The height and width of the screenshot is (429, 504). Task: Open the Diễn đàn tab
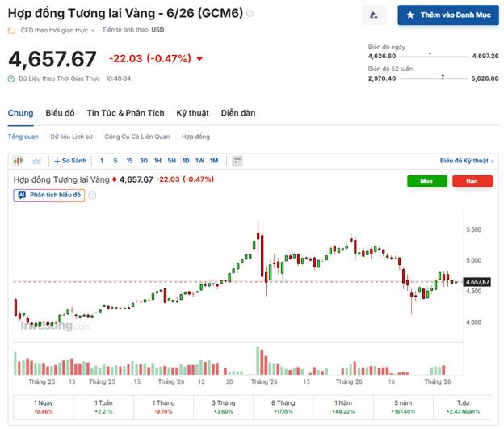point(237,113)
